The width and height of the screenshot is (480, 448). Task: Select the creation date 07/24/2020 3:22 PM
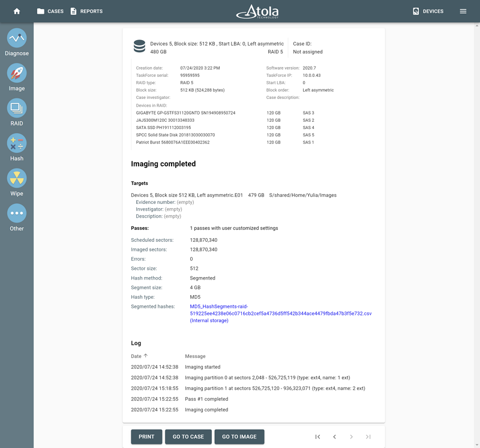click(200, 68)
